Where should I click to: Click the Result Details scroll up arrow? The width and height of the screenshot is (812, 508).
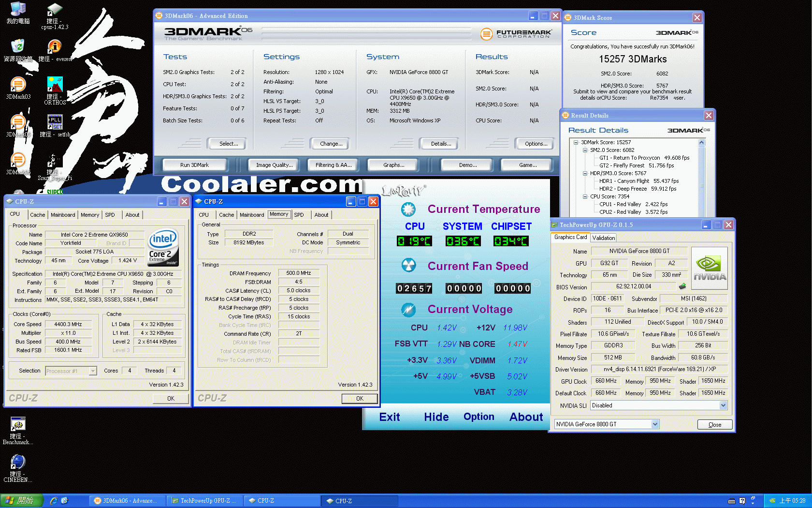coord(702,143)
